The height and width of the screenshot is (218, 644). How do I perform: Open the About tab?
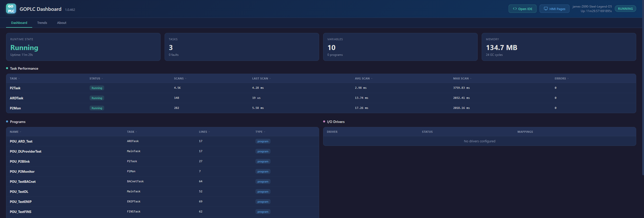click(62, 23)
